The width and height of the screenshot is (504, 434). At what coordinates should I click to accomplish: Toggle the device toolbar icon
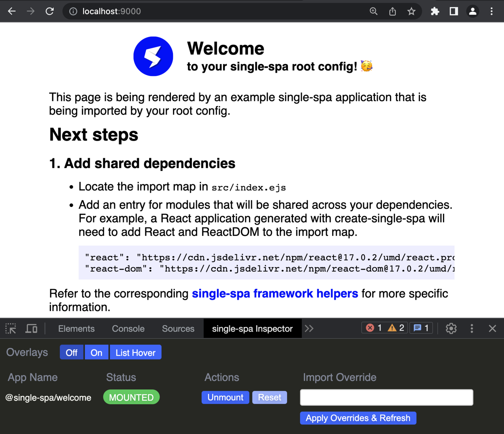point(32,329)
